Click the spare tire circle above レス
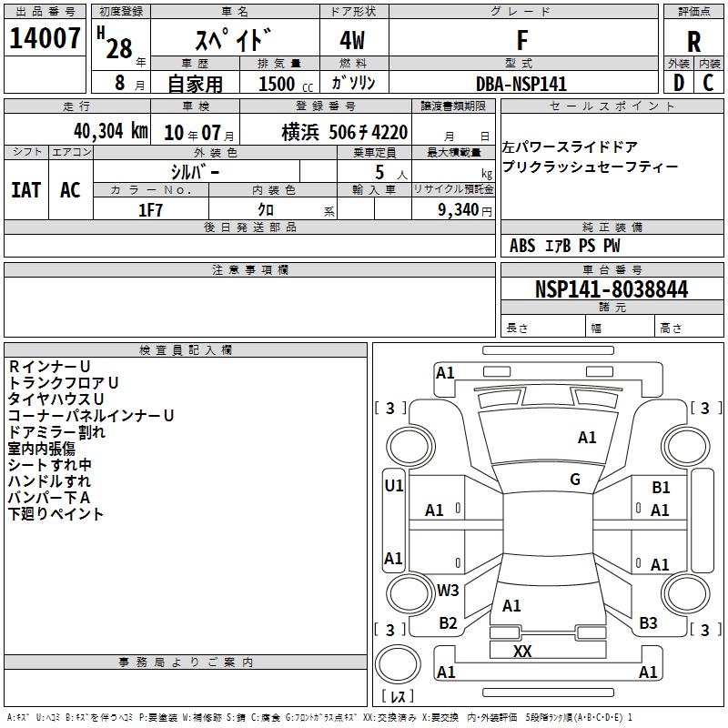This screenshot has width=728, height=728. coord(398,664)
